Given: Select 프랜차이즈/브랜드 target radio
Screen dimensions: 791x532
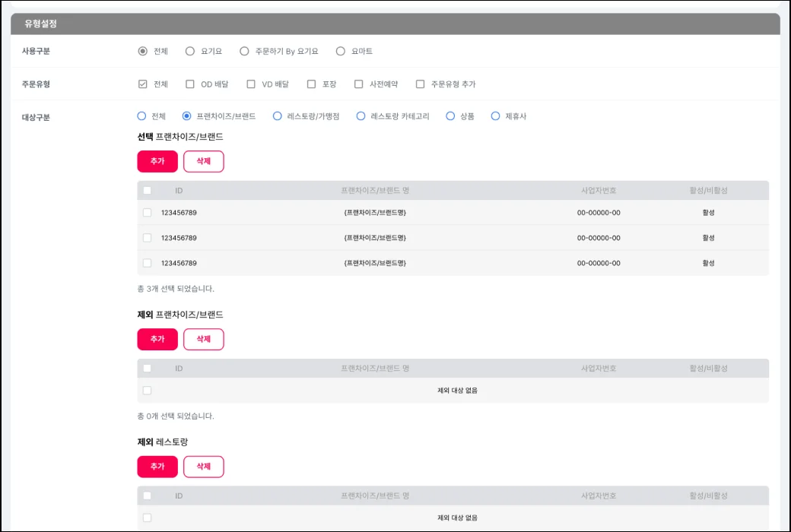Looking at the screenshot, I should (x=186, y=116).
